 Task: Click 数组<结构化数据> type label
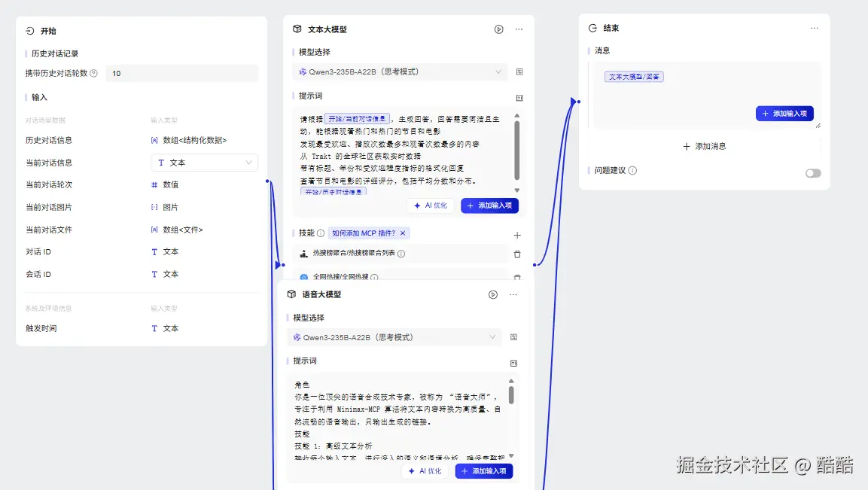pos(195,141)
